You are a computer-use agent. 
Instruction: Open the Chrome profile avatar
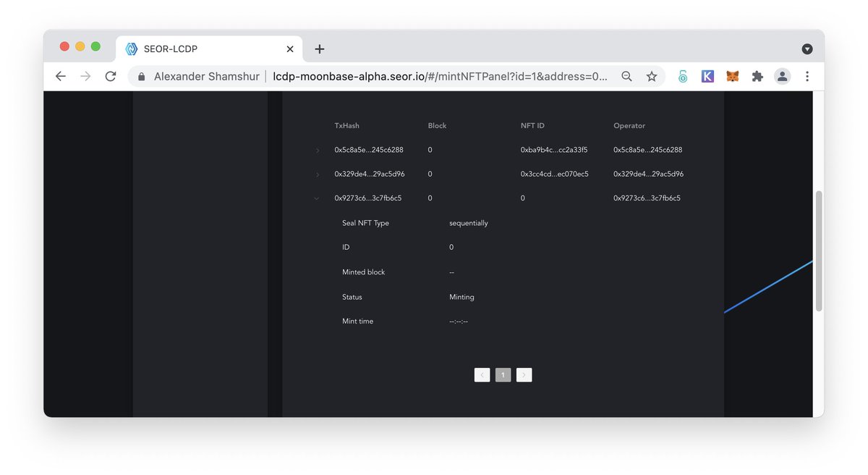pos(783,76)
